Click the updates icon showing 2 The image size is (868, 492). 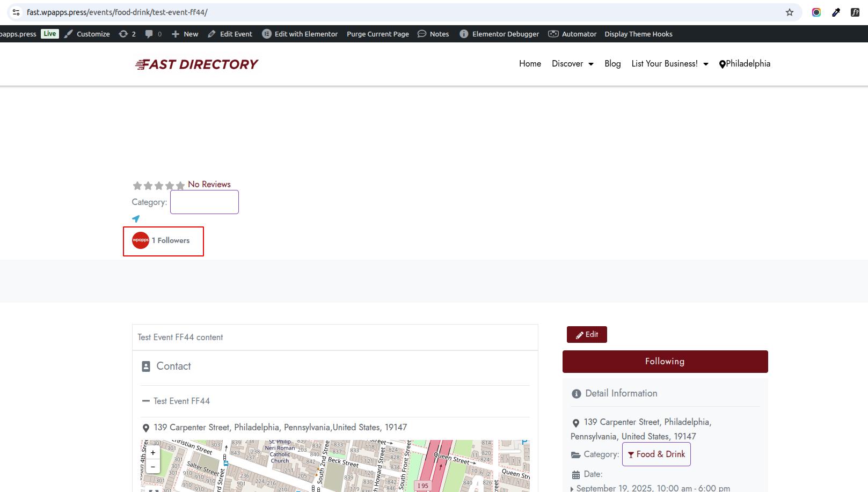pyautogui.click(x=127, y=34)
